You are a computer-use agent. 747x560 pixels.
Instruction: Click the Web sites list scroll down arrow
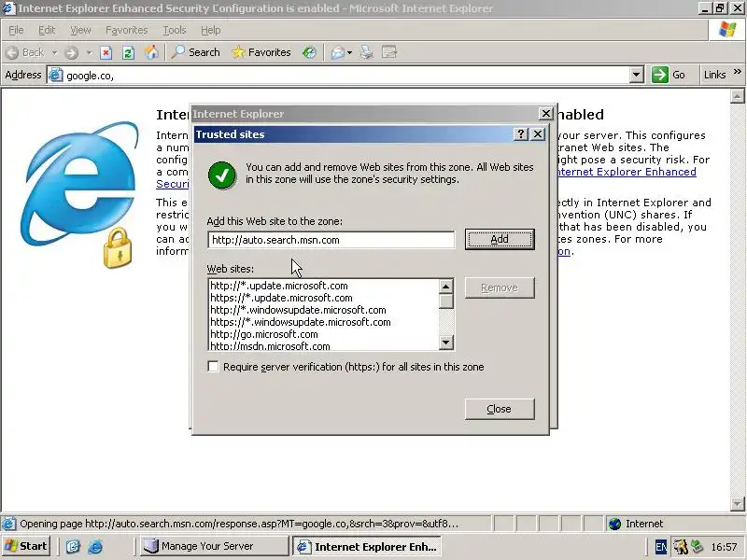446,342
